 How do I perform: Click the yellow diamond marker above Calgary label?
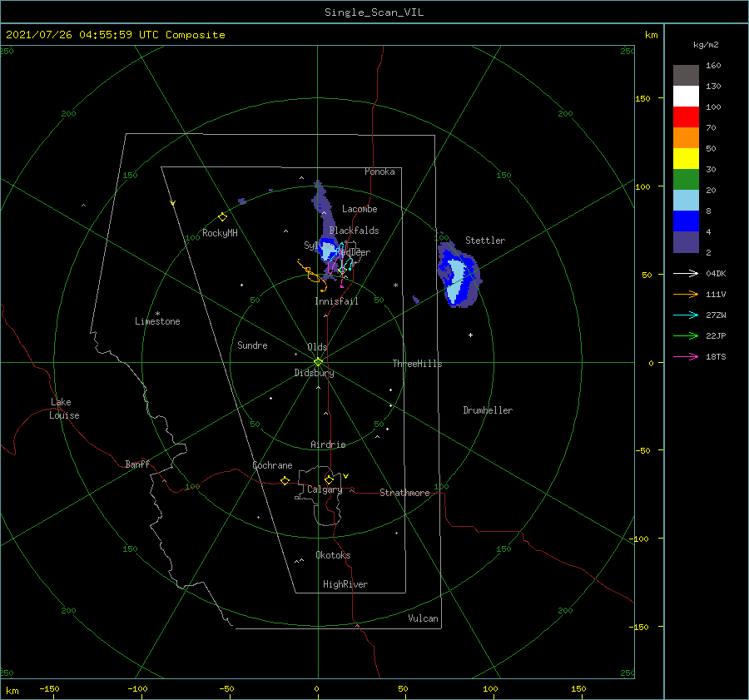click(x=329, y=479)
